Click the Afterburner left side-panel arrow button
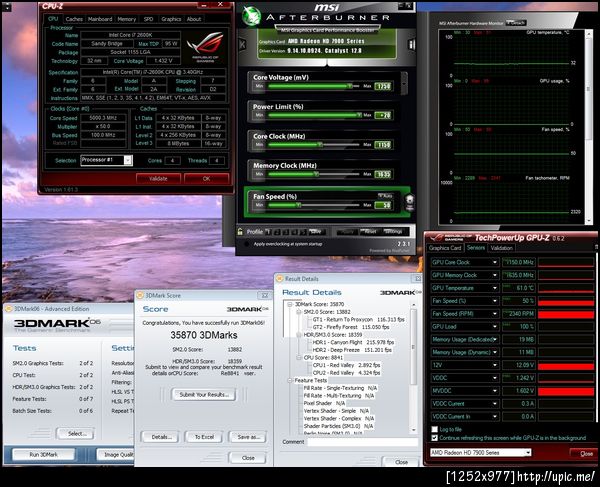This screenshot has width=600, height=487. point(242,44)
